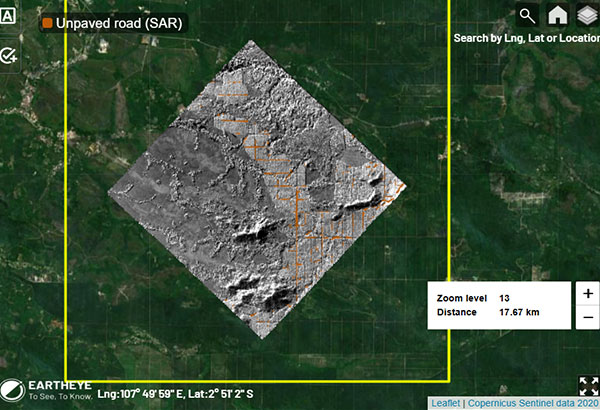Click the Distance 17.67 km readout
This screenshot has height=410, width=600.
click(x=485, y=312)
